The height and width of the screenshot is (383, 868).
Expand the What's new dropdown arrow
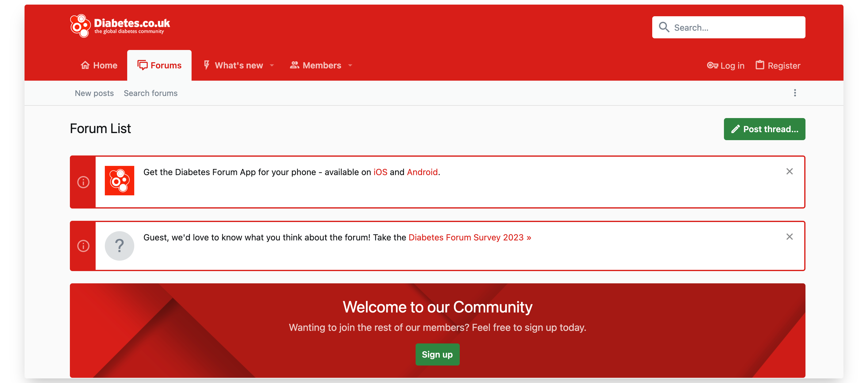click(x=272, y=66)
